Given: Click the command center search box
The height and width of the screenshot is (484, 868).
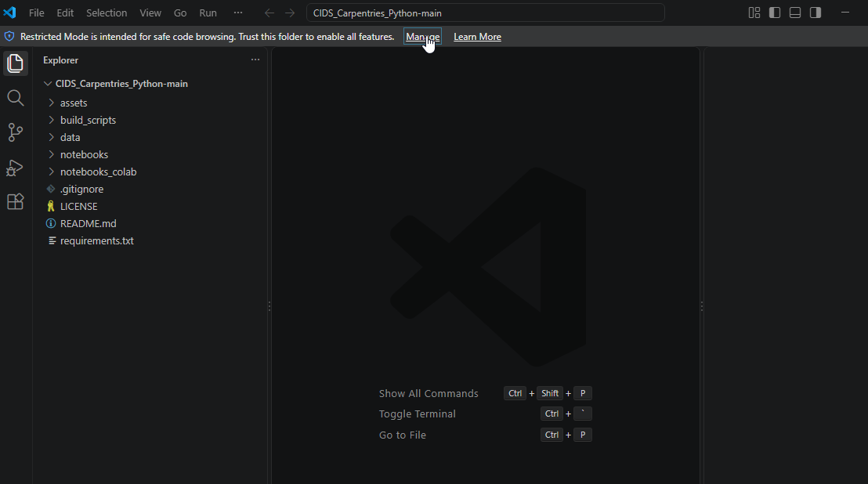Looking at the screenshot, I should click(486, 13).
